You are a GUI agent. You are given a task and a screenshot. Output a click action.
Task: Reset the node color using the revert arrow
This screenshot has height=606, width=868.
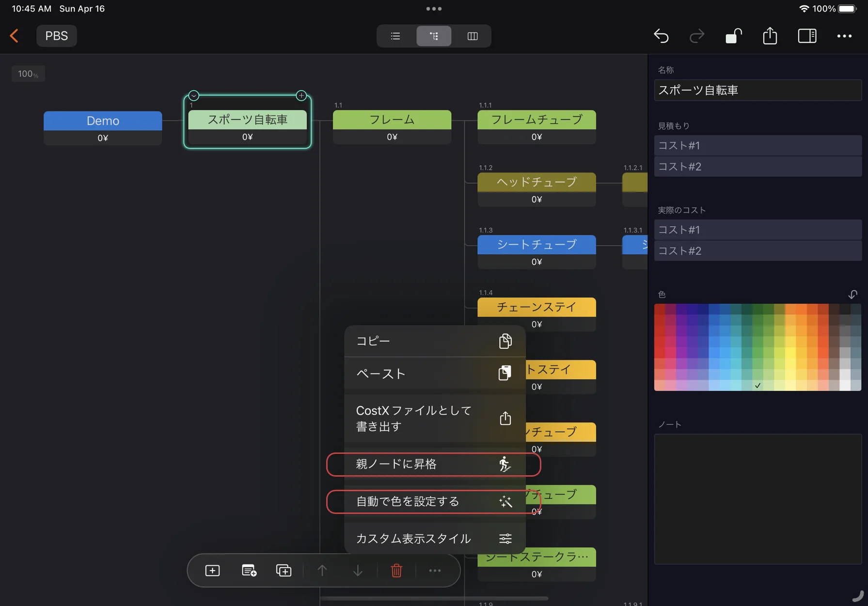pyautogui.click(x=853, y=294)
